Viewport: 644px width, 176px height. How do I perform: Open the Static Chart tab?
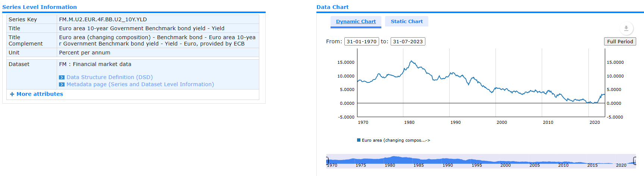click(406, 22)
